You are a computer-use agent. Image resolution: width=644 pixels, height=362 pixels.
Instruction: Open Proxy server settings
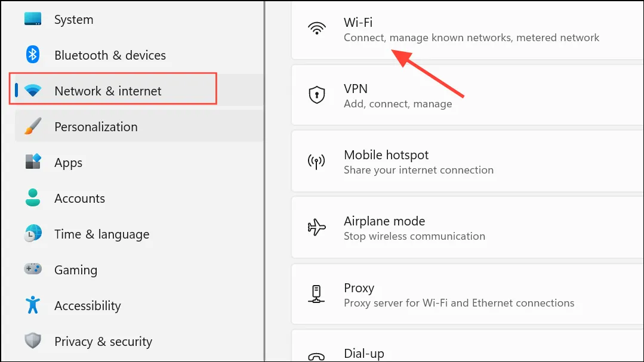[x=467, y=294]
